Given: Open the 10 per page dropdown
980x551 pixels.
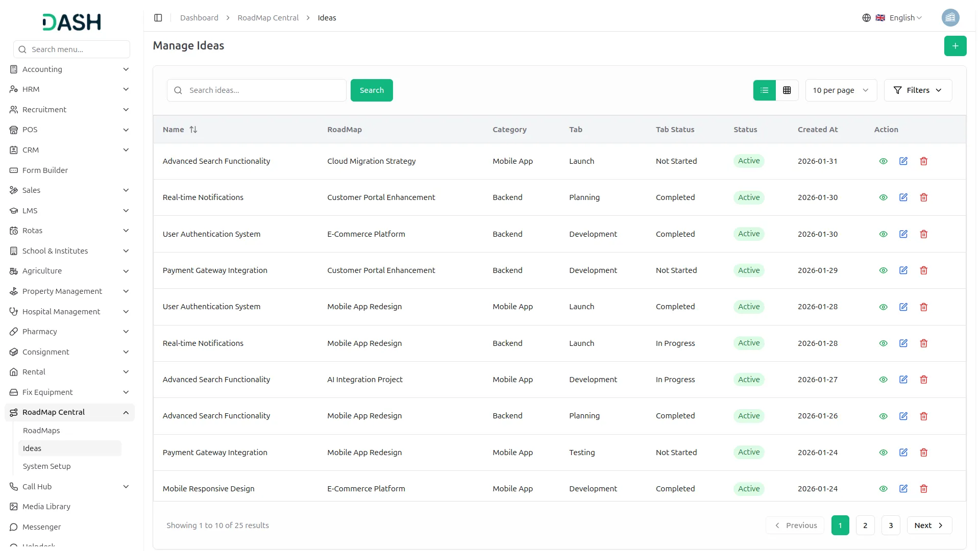Looking at the screenshot, I should (840, 90).
